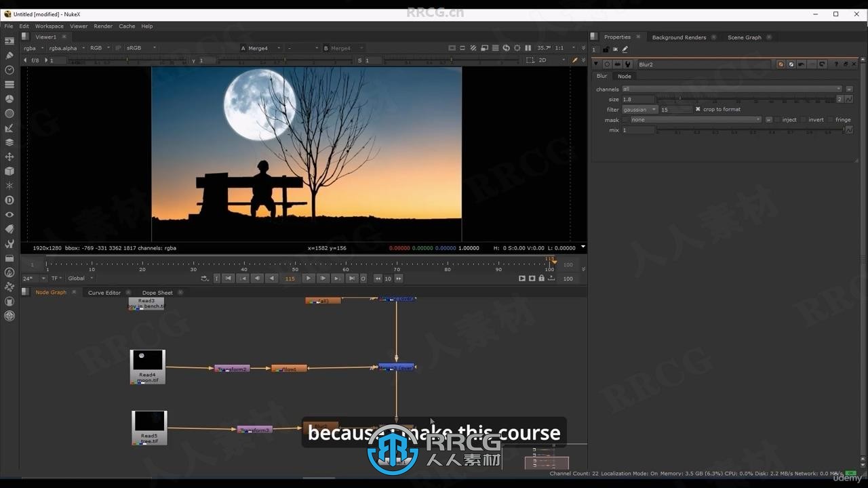Toggle the size channel split button 2

coord(840,99)
